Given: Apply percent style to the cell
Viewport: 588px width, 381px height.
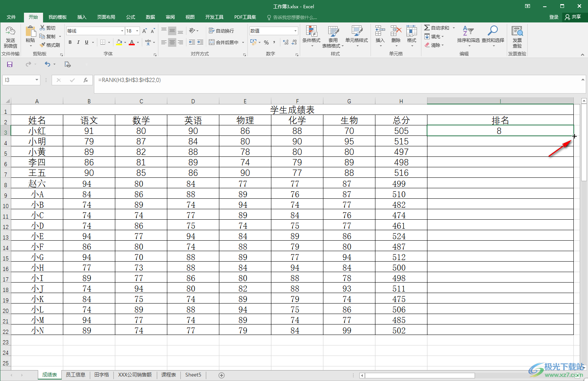Looking at the screenshot, I should 266,43.
